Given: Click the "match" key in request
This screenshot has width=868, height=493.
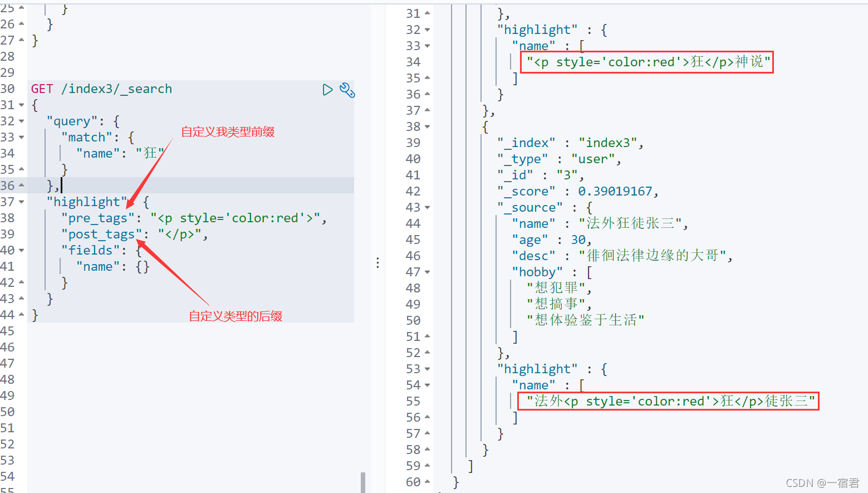Looking at the screenshot, I should pyautogui.click(x=87, y=138).
